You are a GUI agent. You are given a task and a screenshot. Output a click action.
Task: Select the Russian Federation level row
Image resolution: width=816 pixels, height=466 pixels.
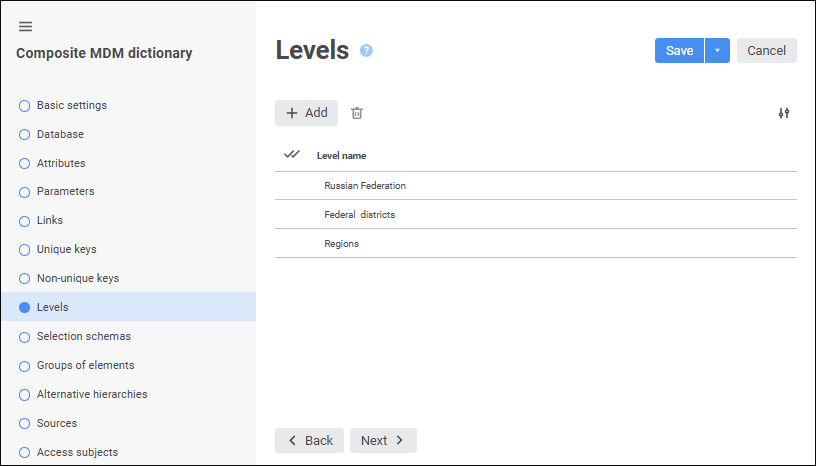365,186
